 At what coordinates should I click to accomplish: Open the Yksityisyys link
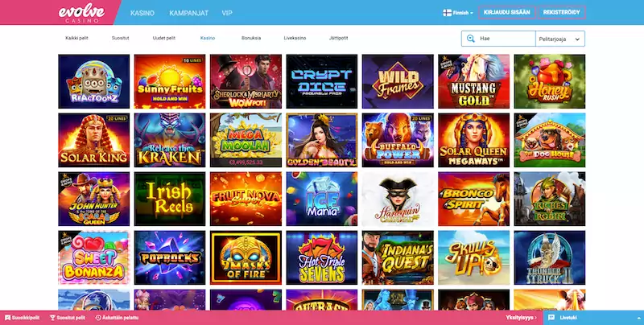point(521,318)
